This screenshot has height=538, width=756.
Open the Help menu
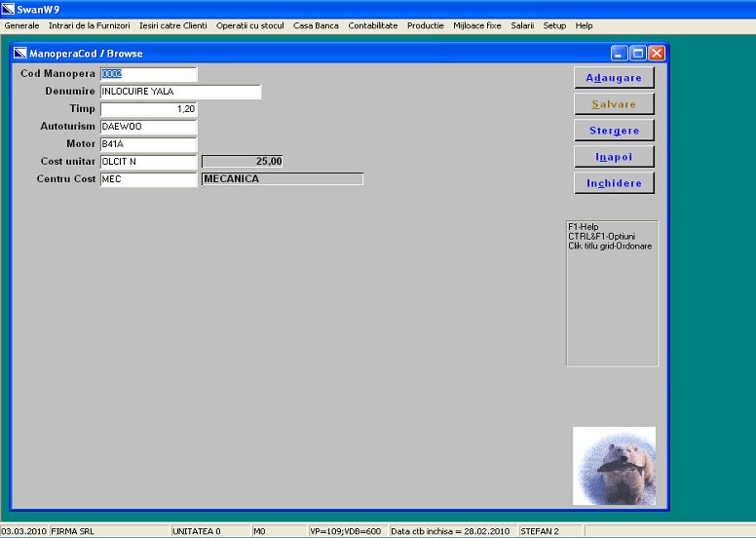[584, 25]
